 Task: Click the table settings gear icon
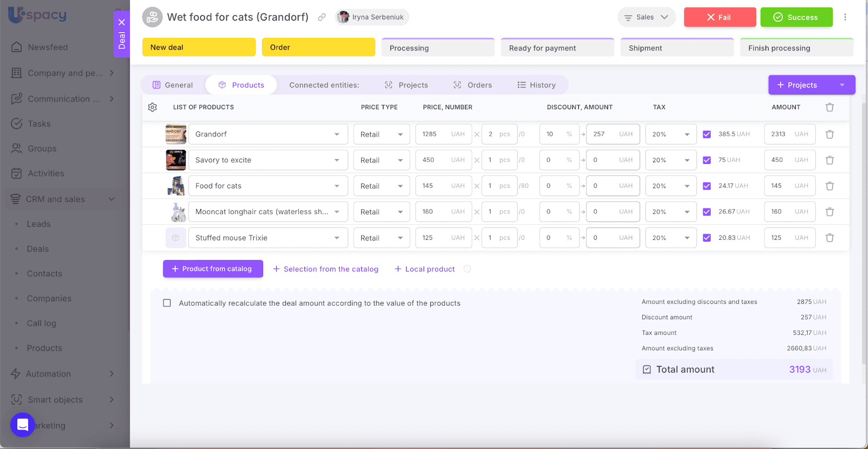pyautogui.click(x=152, y=107)
